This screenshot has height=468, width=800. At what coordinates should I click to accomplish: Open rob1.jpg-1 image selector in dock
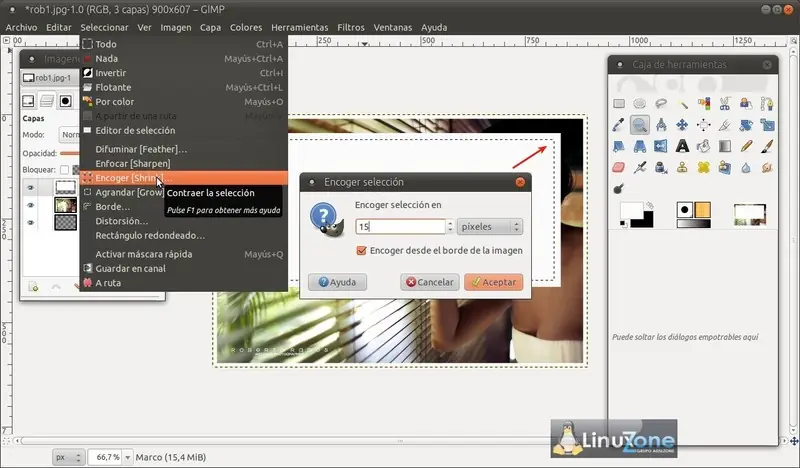pyautogui.click(x=50, y=78)
